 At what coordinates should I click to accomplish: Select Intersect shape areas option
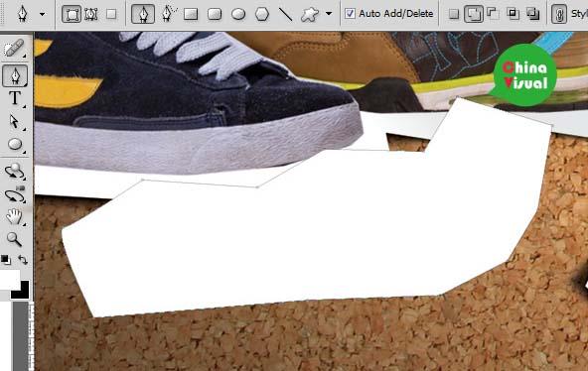tap(513, 14)
